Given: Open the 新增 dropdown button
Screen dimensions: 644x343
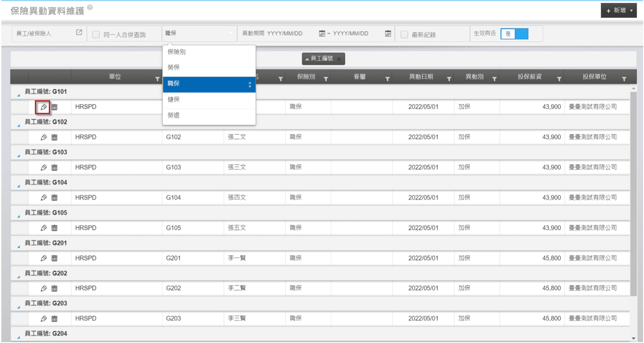Looking at the screenshot, I should click(618, 10).
